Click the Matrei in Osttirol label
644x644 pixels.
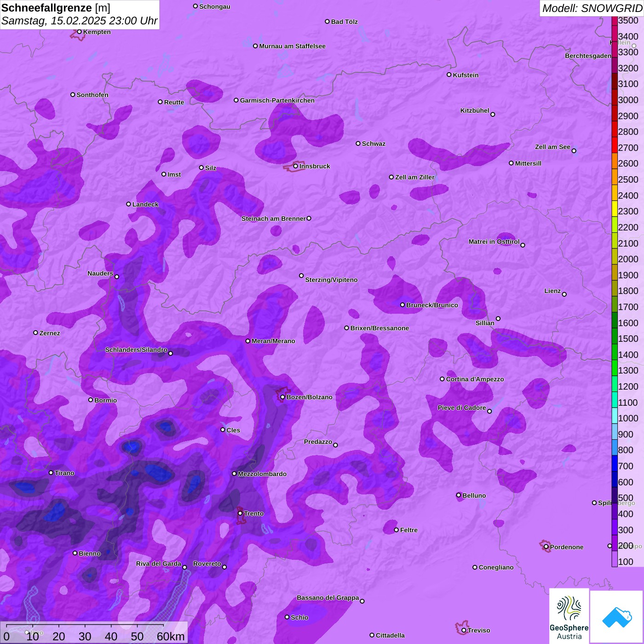point(494,241)
